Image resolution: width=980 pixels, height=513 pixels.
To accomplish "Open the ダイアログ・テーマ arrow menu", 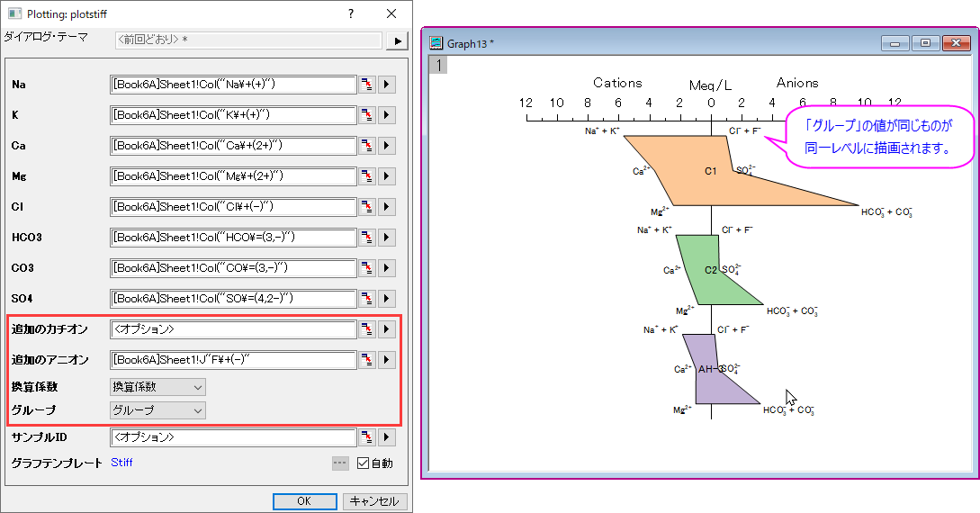I will point(396,40).
